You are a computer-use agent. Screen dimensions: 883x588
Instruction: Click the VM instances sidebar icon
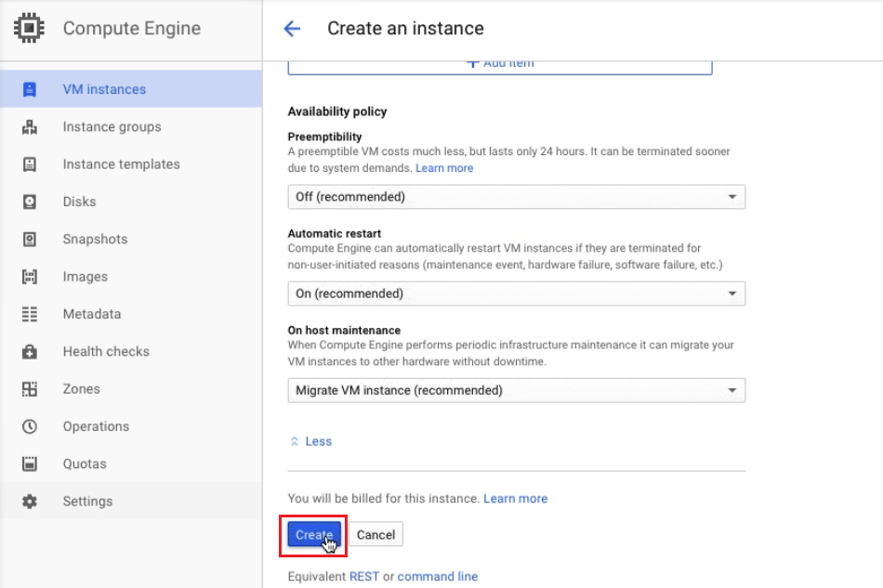pos(30,89)
